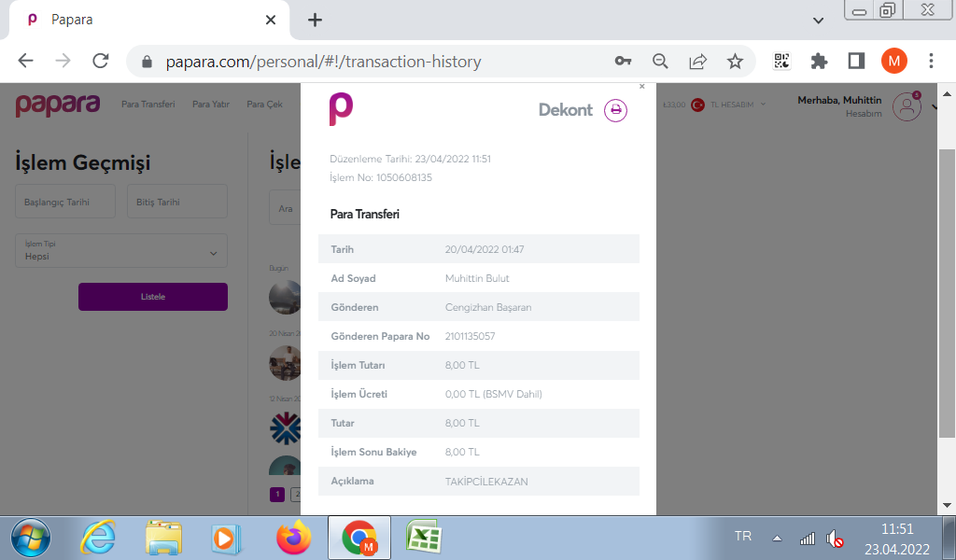956x560 pixels.
Task: Select the Gönderen Papara No 2101135057 value
Action: tap(471, 336)
